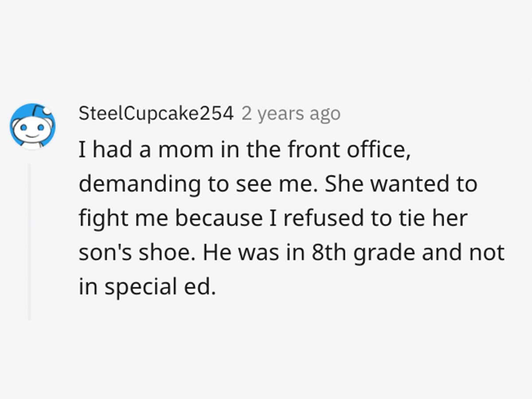
Task: Collapse the comment using the vertical thread line
Action: pyautogui.click(x=29, y=242)
